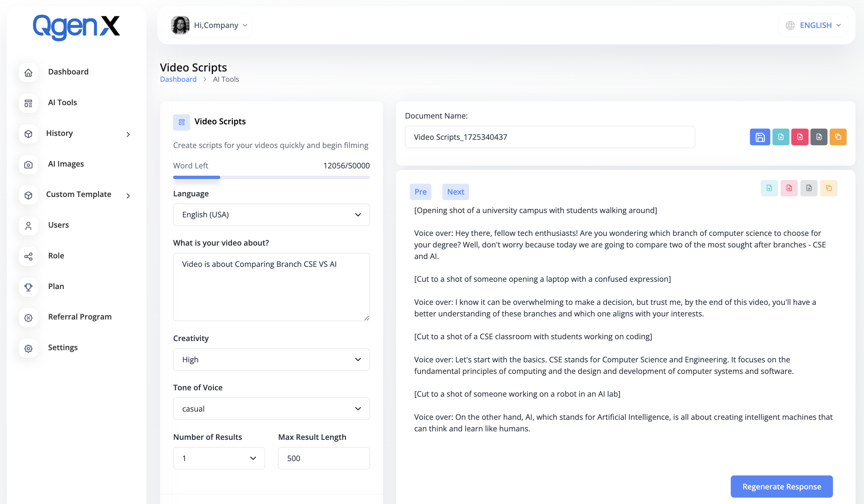Click the script line about the AI lab robot
864x504 pixels.
pos(517,394)
